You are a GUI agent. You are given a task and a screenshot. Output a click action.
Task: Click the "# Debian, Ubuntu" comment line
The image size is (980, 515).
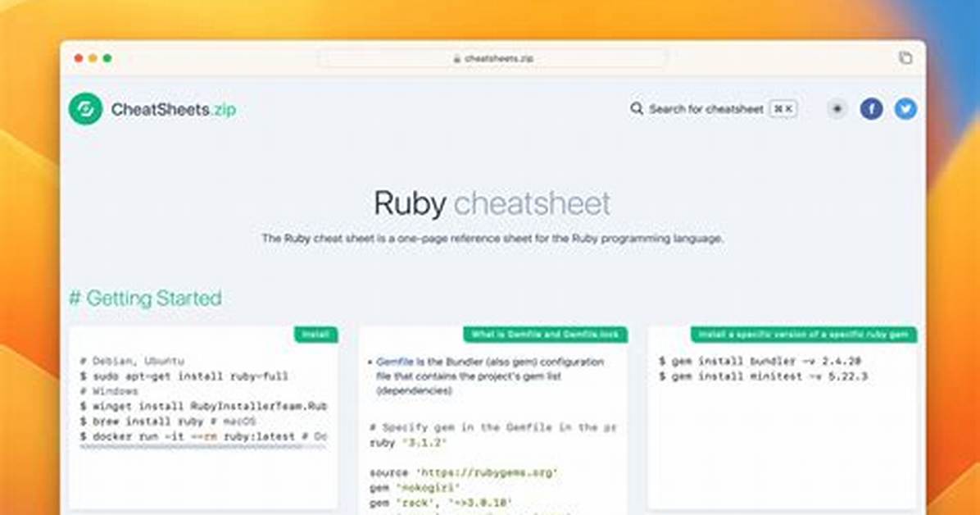(132, 361)
